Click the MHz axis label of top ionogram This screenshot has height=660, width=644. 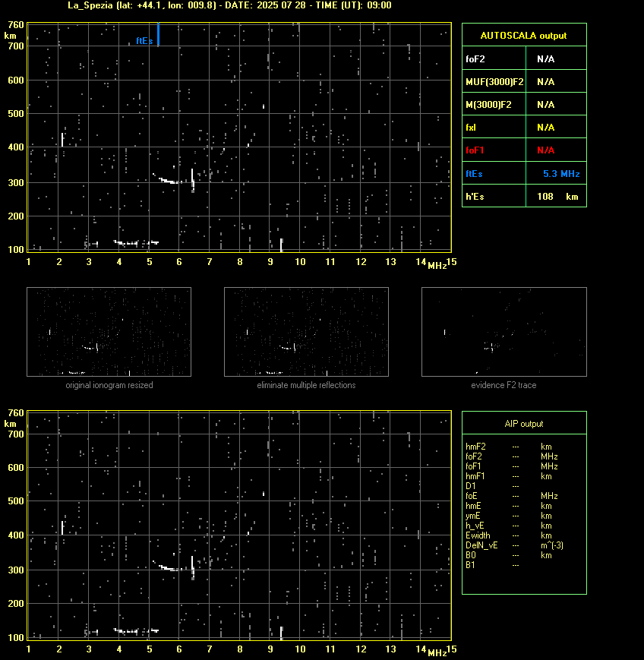pos(437,266)
